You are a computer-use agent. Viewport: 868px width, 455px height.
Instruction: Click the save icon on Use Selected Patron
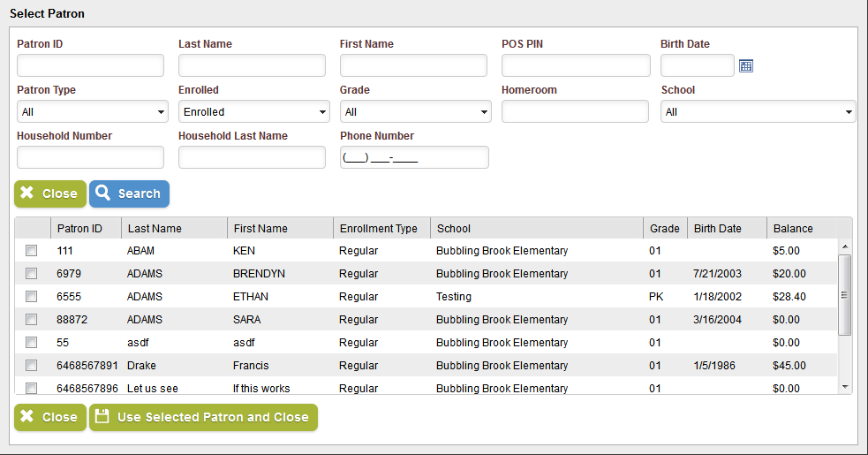point(102,416)
